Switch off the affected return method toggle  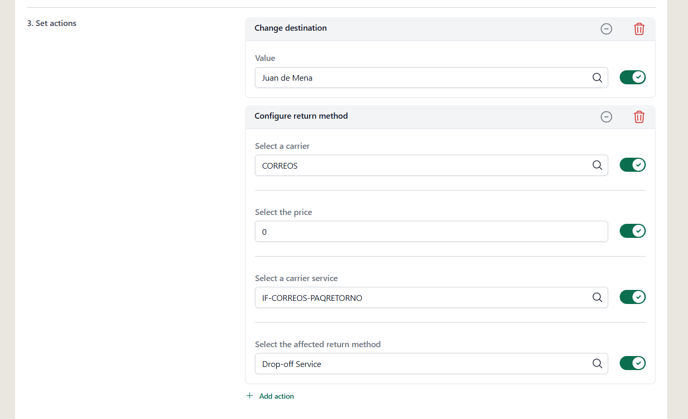(632, 363)
